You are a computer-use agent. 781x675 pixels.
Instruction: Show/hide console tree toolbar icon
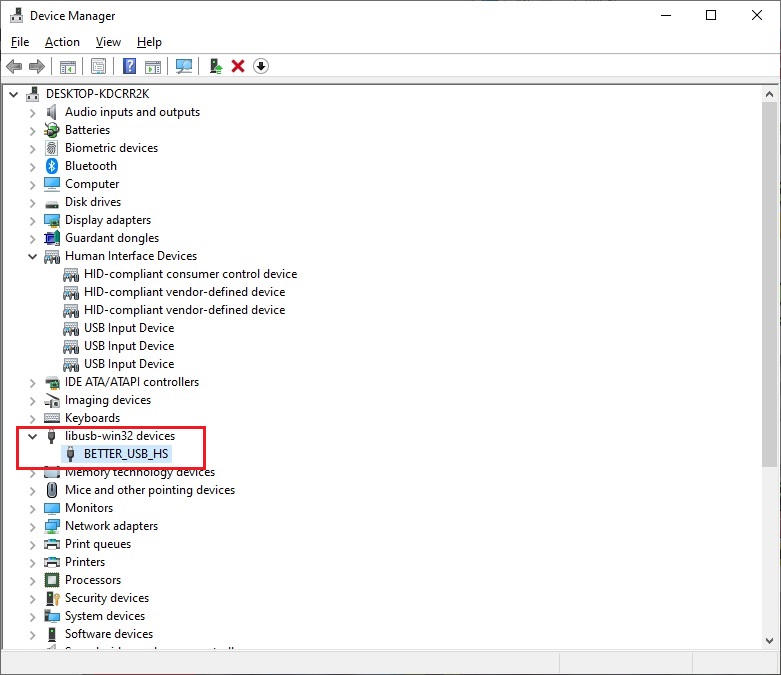tap(68, 66)
